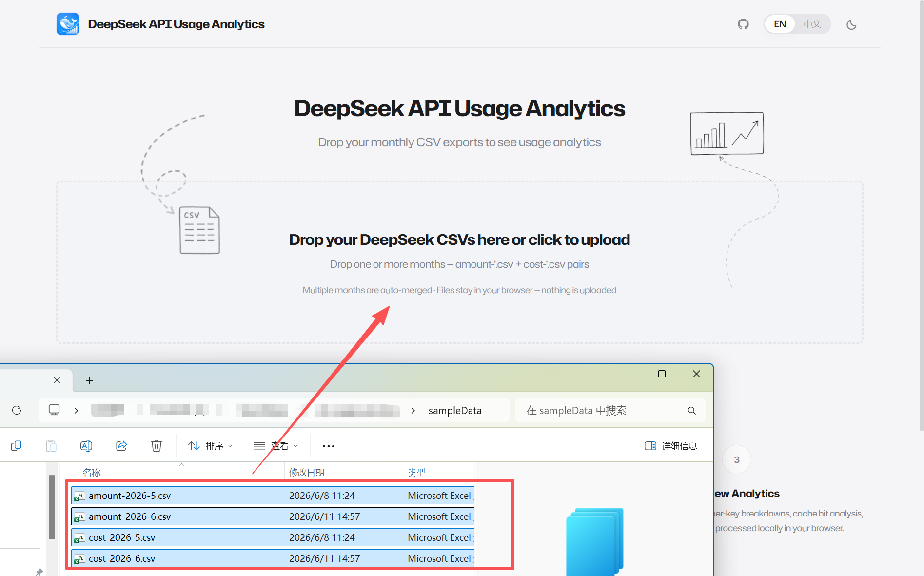Sort by the 名称 column header
The width and height of the screenshot is (924, 576).
[92, 472]
